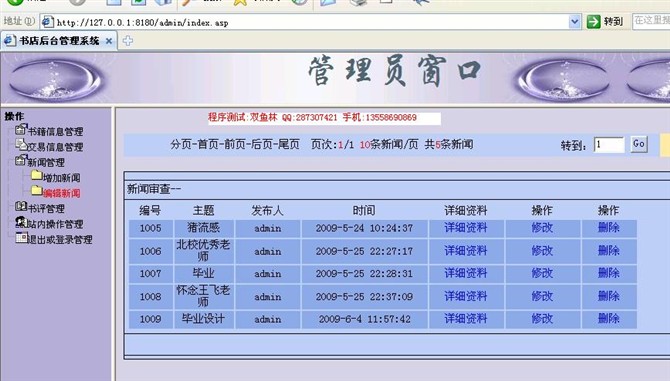This screenshot has height=381, width=670.
Task: Close the 书店后台管理系统 tab
Action: [x=109, y=41]
